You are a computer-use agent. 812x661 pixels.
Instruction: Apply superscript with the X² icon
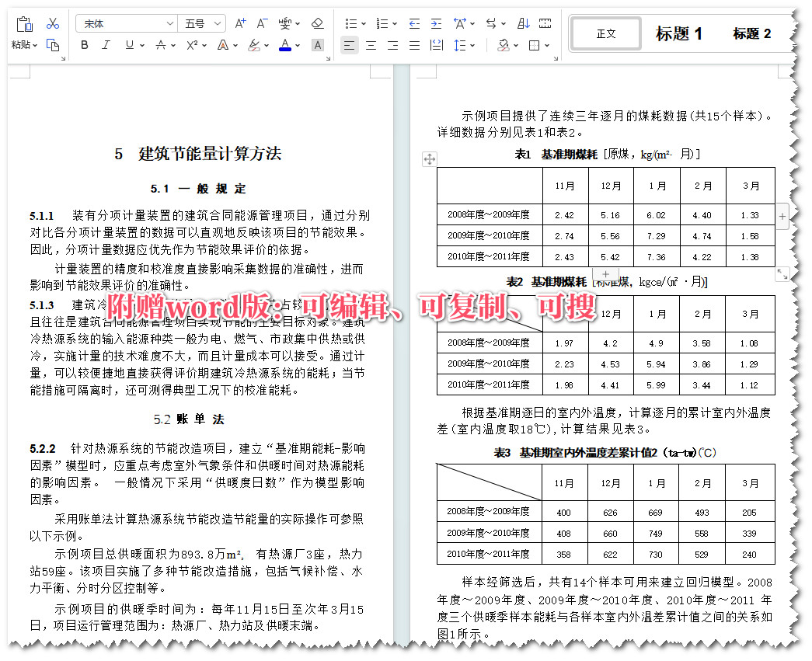[x=193, y=45]
